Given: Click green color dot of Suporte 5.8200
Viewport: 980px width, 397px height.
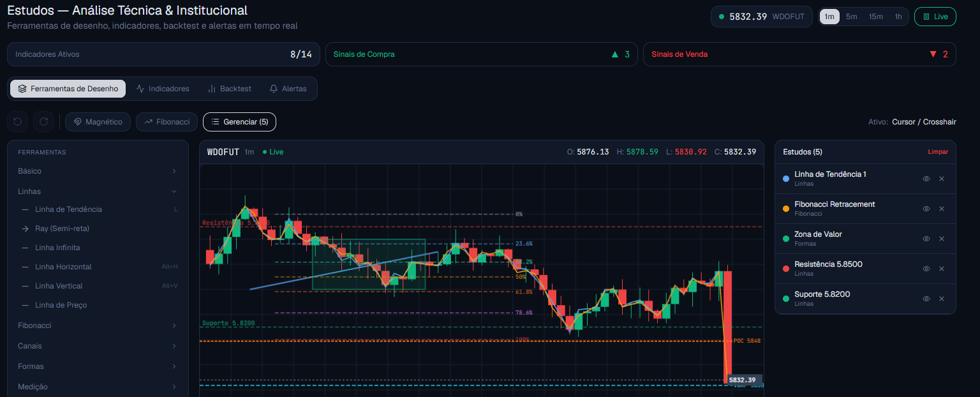Looking at the screenshot, I should pyautogui.click(x=786, y=299).
